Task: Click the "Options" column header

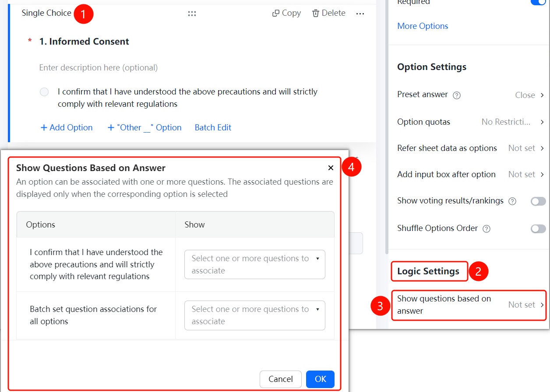Action: click(41, 224)
